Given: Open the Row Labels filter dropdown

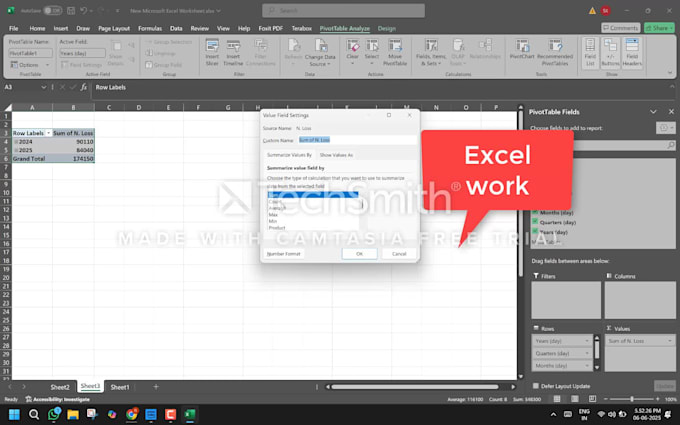Looking at the screenshot, I should [x=49, y=133].
